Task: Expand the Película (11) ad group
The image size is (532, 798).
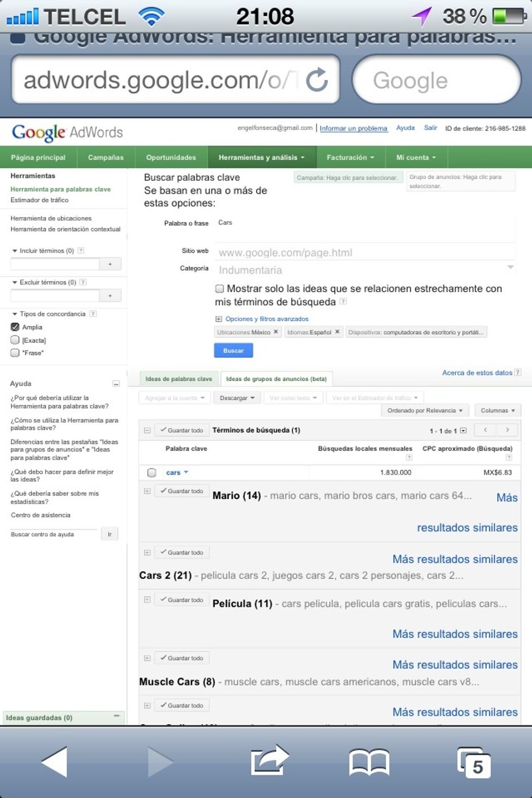Action: click(147, 600)
